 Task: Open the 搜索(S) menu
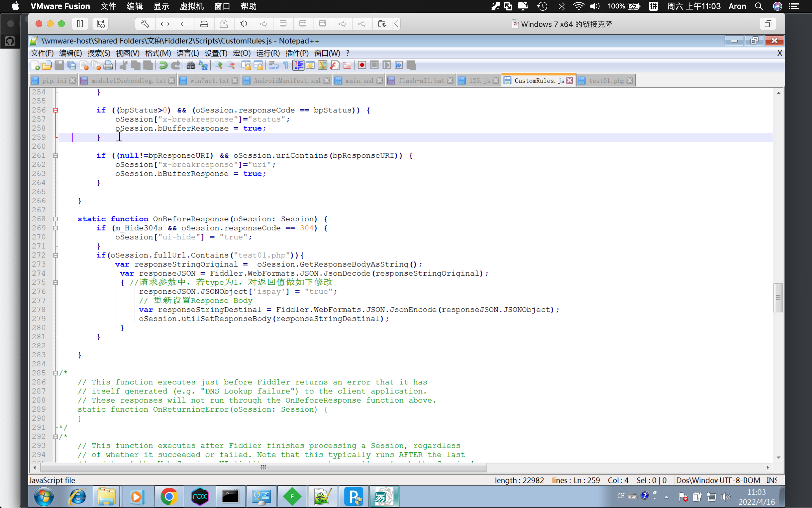coord(99,53)
